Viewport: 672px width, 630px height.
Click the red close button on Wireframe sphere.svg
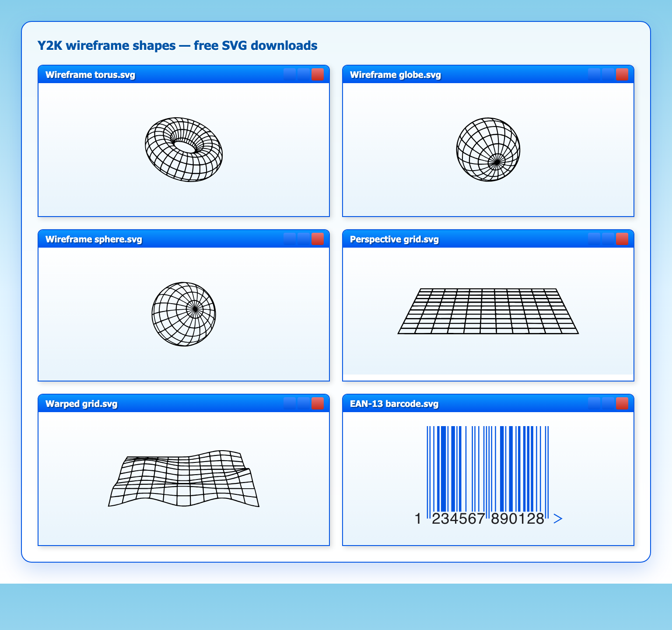click(x=318, y=239)
